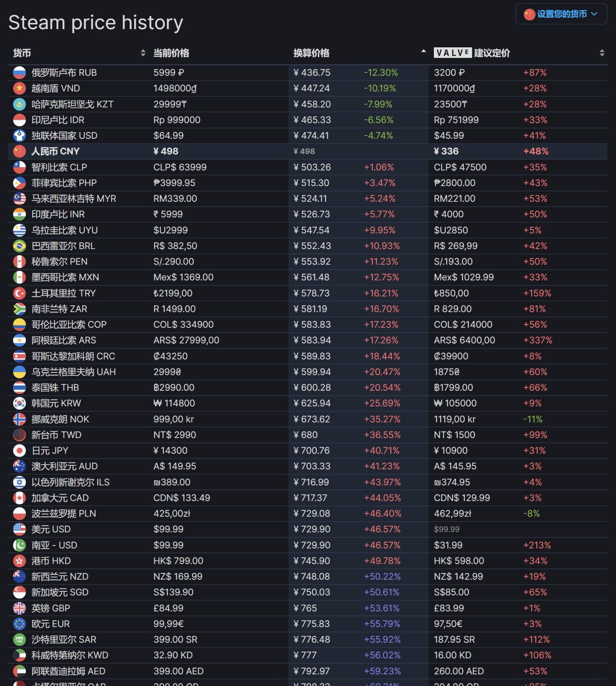Click the Kazakhstan flag icon
This screenshot has width=616, height=686.
[x=19, y=104]
